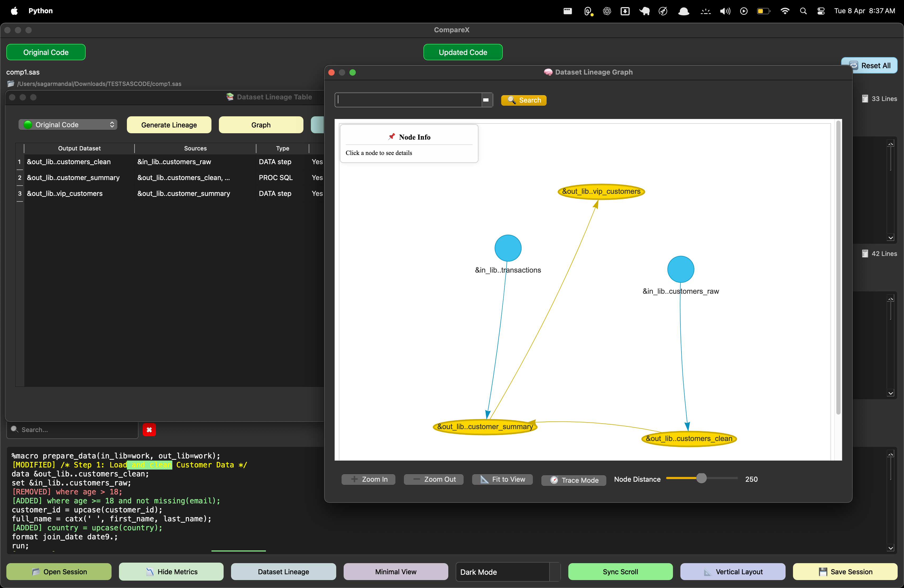Click the Generate Lineage button
904x588 pixels.
[x=169, y=125]
